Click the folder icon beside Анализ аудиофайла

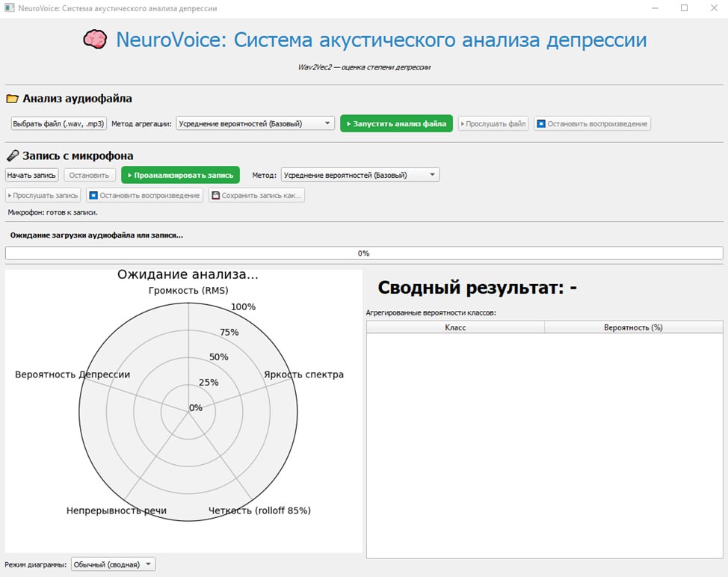12,99
